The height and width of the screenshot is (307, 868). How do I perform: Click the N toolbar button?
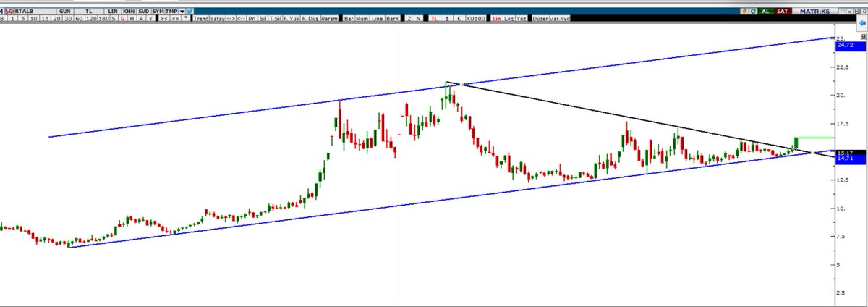click(x=419, y=18)
